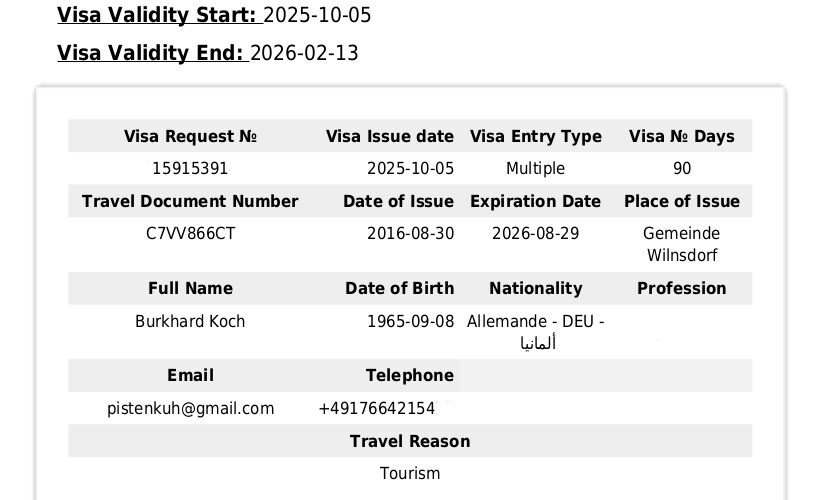Select the date of birth 1965-09-08
Screen dimensions: 823x500
410,321
